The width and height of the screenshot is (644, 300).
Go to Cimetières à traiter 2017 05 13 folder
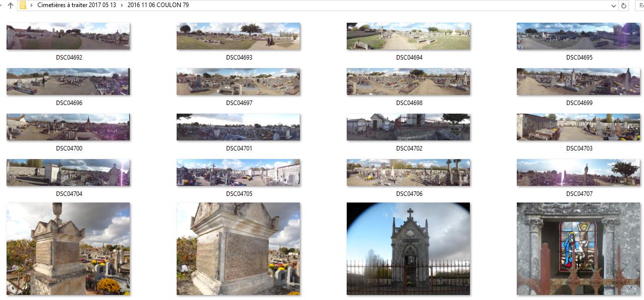(76, 6)
